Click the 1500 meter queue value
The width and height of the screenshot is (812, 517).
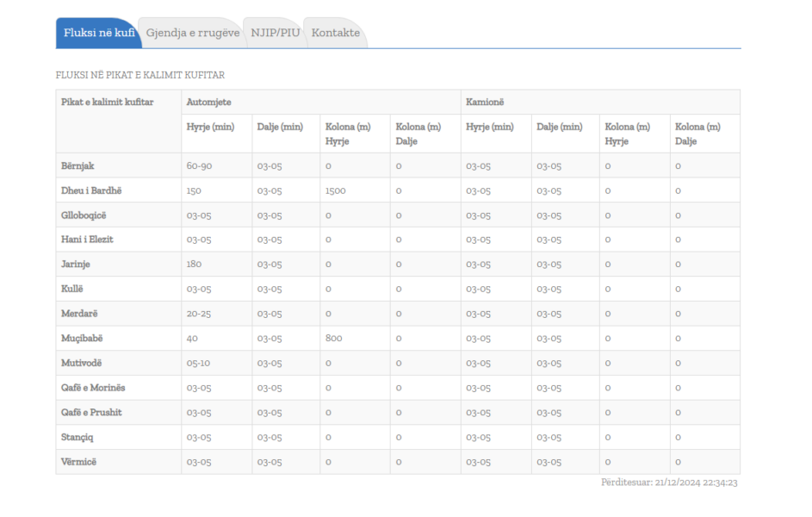(x=335, y=190)
